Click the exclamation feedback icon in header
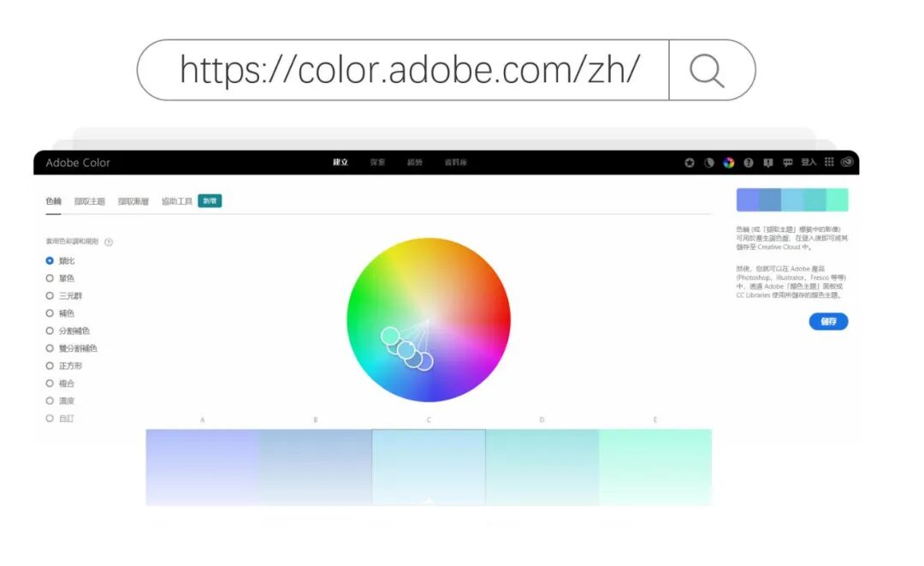 pos(767,163)
